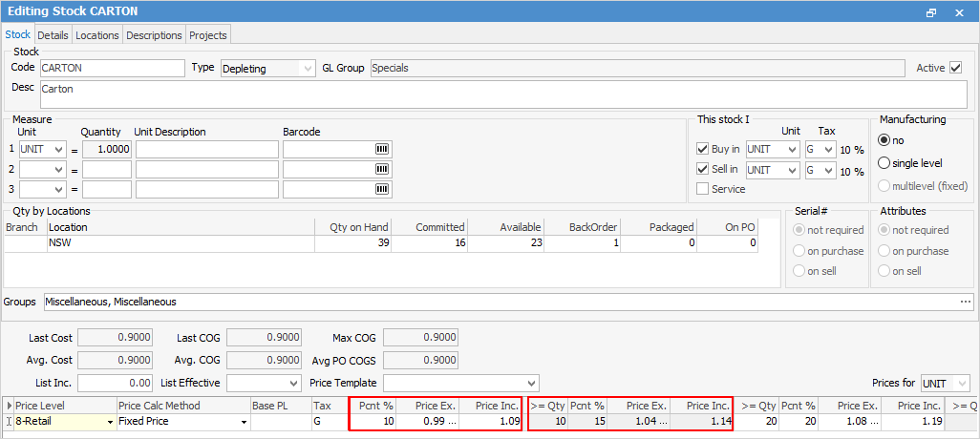Select single level manufacturing option

click(884, 163)
